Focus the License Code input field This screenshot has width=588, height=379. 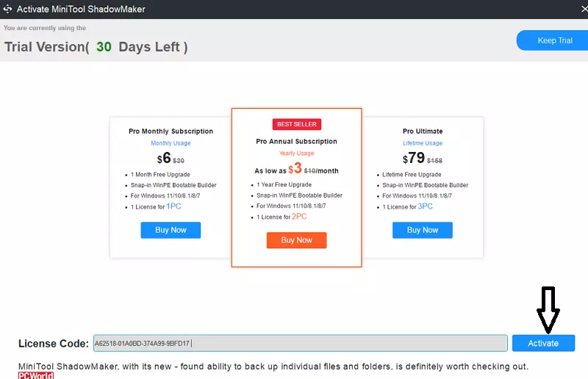click(300, 343)
